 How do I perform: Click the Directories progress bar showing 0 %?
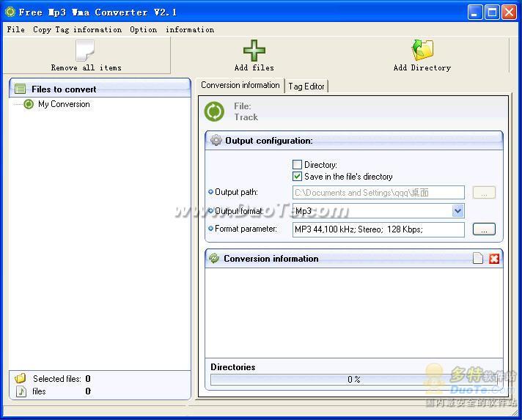pos(354,380)
